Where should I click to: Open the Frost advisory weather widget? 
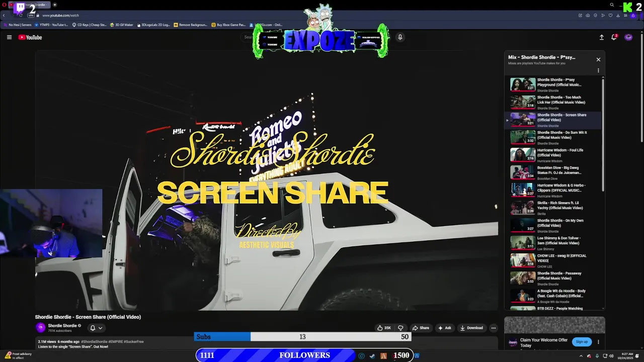[x=18, y=356]
